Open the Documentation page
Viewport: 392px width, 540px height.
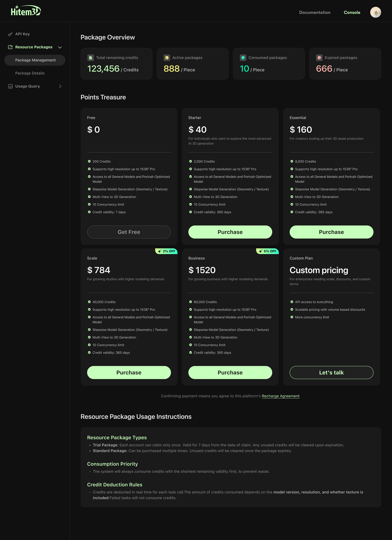click(315, 12)
